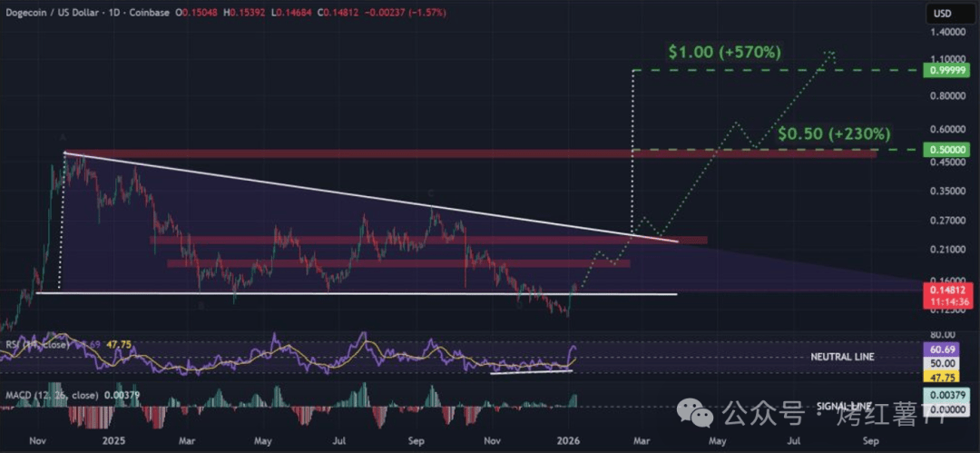Screen dimensions: 980x453
Task: Click the WeChat logo watermark icon
Action: [x=701, y=415]
